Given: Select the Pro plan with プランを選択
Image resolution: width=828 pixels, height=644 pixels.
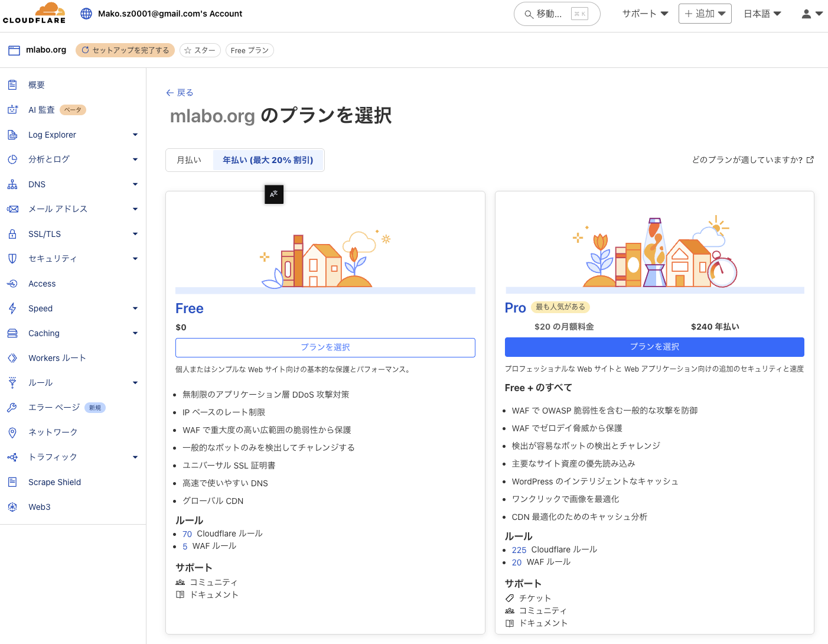Looking at the screenshot, I should 654,347.
